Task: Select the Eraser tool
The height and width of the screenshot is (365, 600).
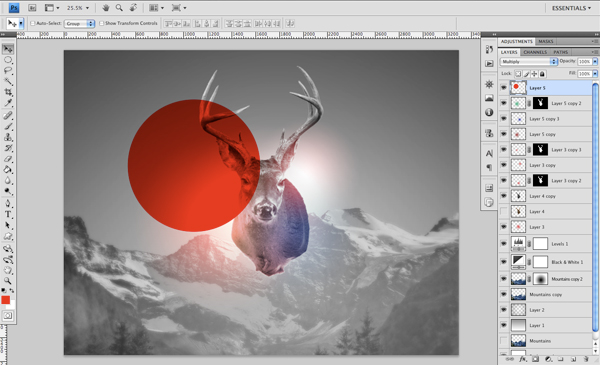Action: pos(8,158)
